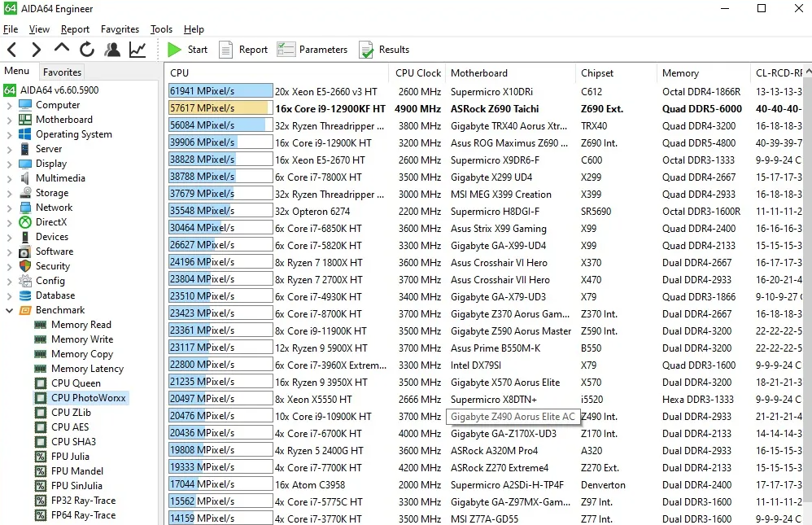Expand the Network tree node
The width and height of the screenshot is (812, 525).
(x=9, y=208)
